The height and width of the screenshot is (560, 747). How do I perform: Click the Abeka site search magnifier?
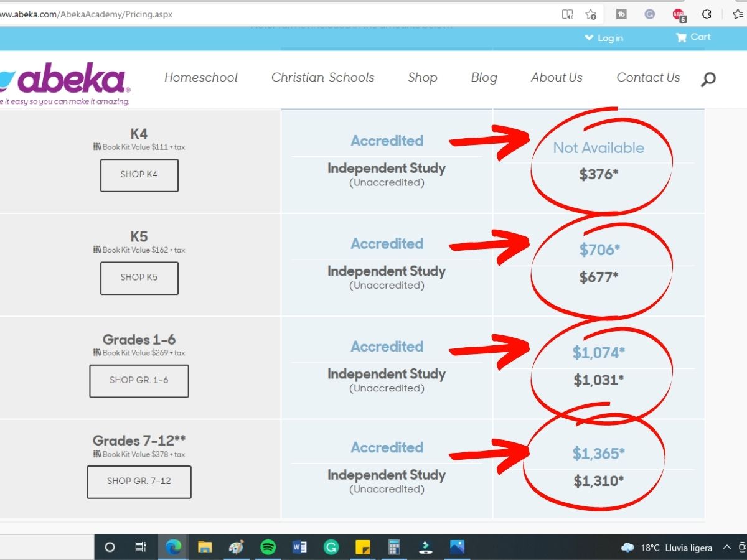708,79
